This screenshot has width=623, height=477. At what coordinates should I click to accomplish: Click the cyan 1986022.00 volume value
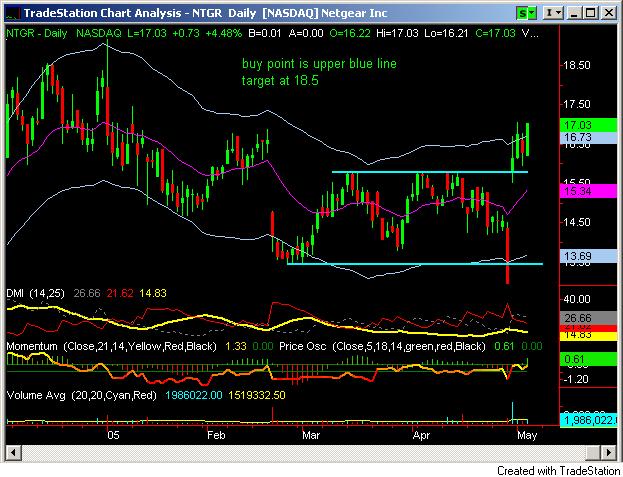(194, 396)
